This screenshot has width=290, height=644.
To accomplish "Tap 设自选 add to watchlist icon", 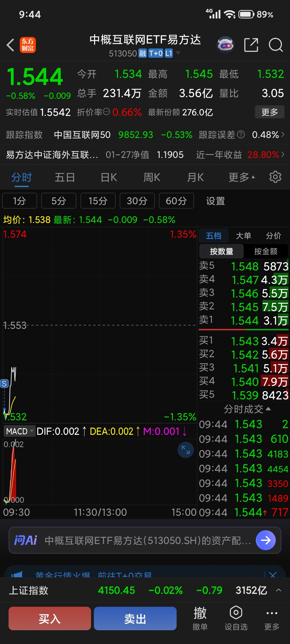I will [x=236, y=619].
